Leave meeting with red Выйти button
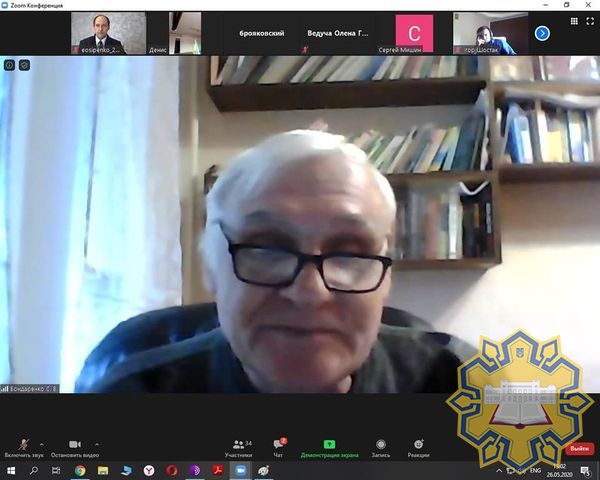This screenshot has height=480, width=600. click(x=580, y=449)
